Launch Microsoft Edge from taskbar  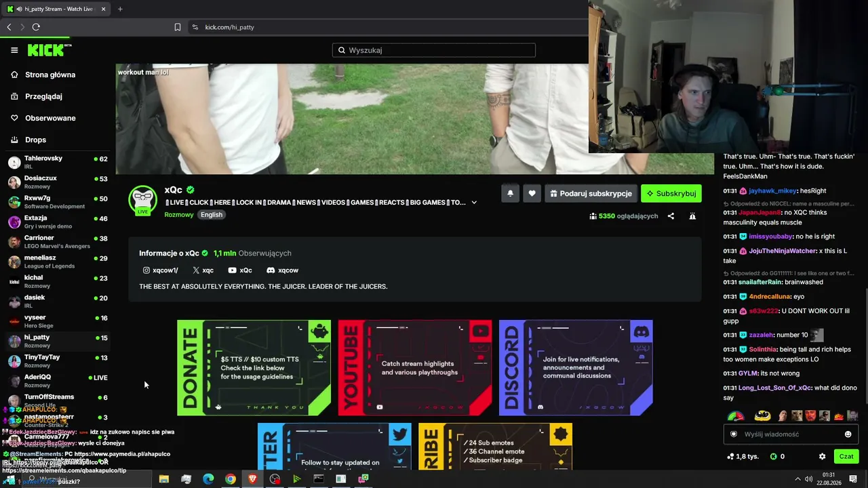coord(208,479)
